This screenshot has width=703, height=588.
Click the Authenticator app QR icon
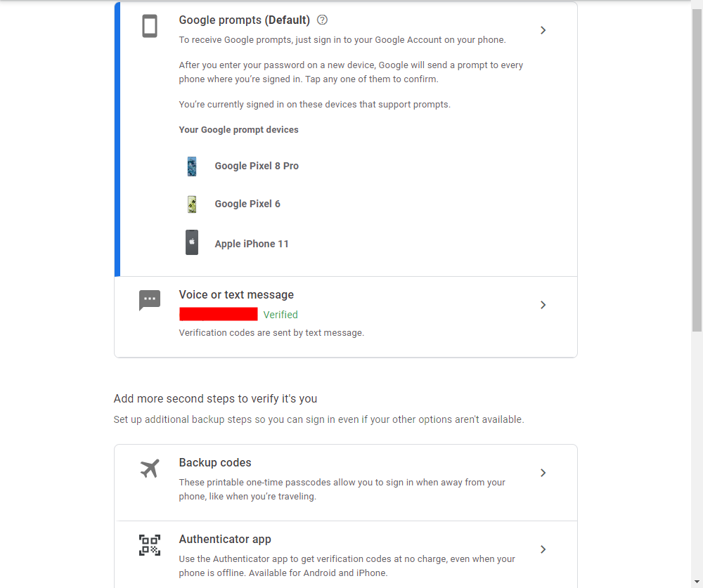tap(150, 545)
